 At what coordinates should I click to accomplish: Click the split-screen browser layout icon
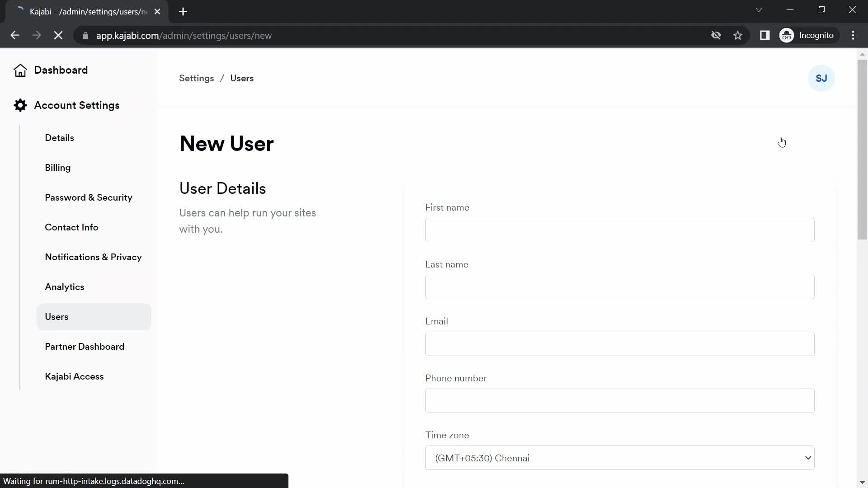click(764, 36)
